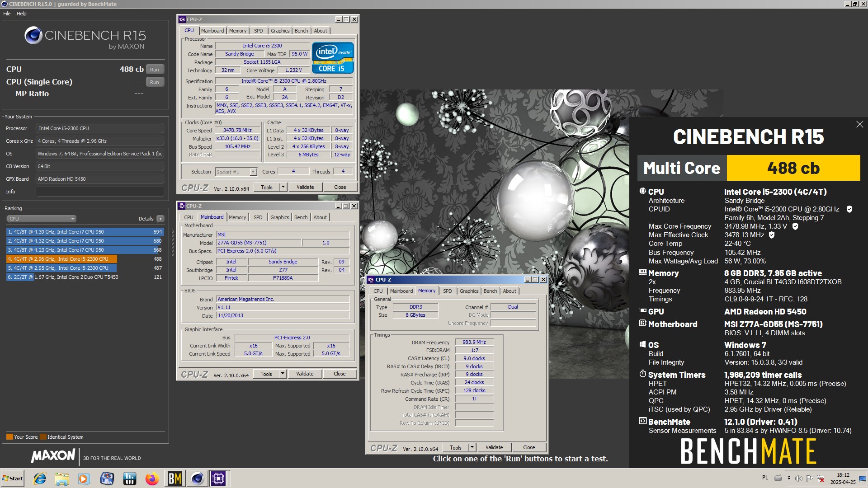Open SPD tab in the Mainboard CPU-Z window
The height and width of the screenshot is (488, 868).
click(x=258, y=217)
